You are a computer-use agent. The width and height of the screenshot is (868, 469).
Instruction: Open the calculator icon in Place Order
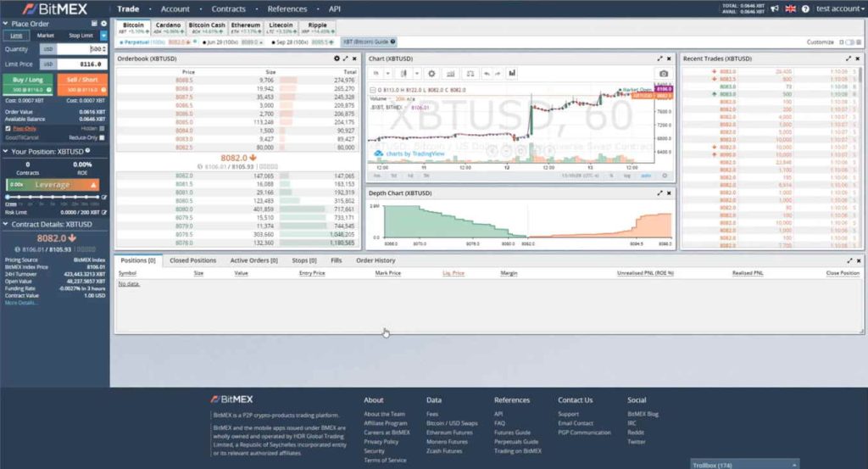click(94, 24)
